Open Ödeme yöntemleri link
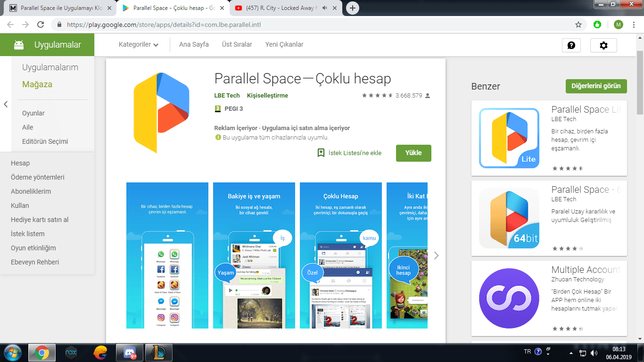 (x=38, y=177)
